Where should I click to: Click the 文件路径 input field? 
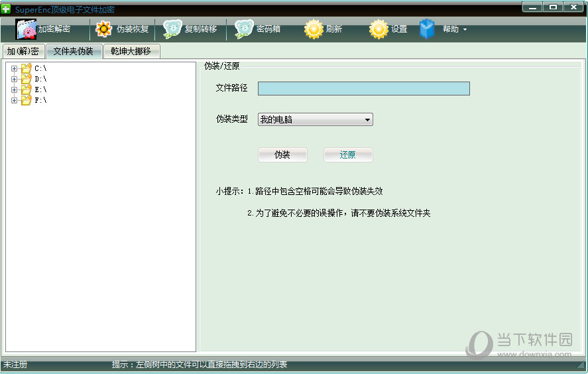[x=364, y=89]
